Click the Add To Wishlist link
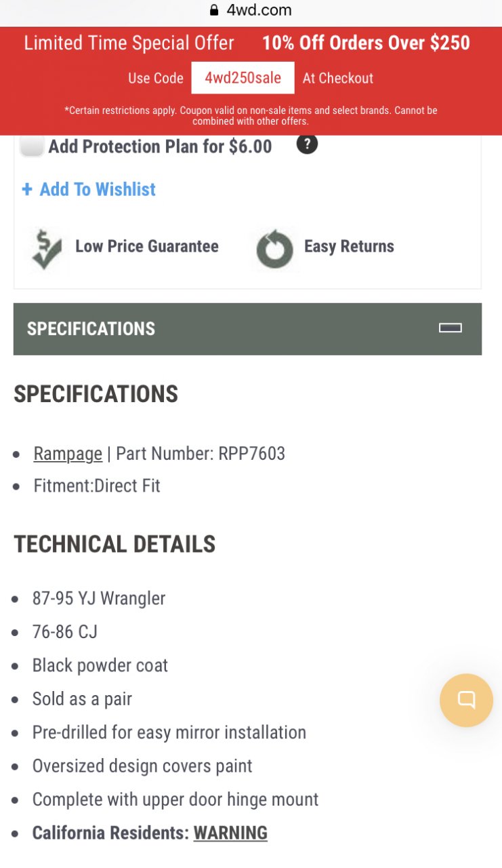Viewport: 502px width, 868px height. tap(98, 189)
